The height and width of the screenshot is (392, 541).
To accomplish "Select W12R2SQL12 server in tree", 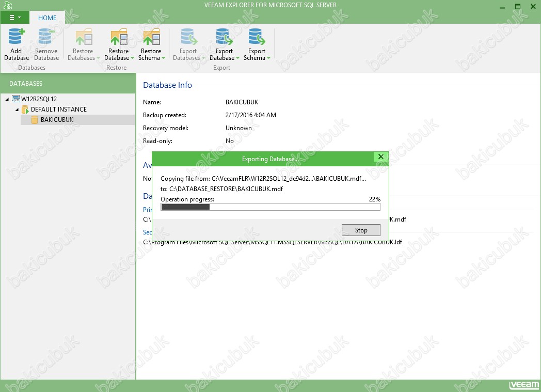I will (x=39, y=99).
